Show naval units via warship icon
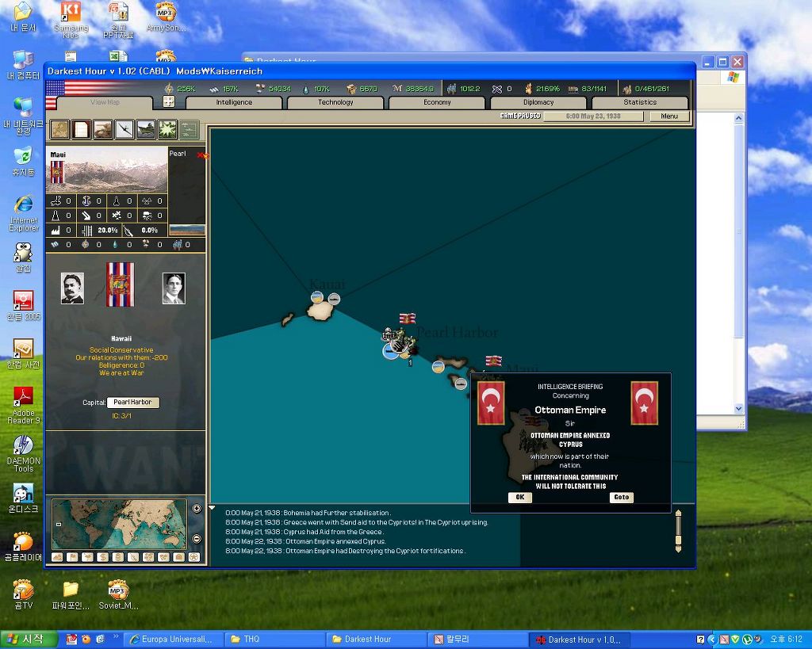The height and width of the screenshot is (649, 812). click(146, 129)
